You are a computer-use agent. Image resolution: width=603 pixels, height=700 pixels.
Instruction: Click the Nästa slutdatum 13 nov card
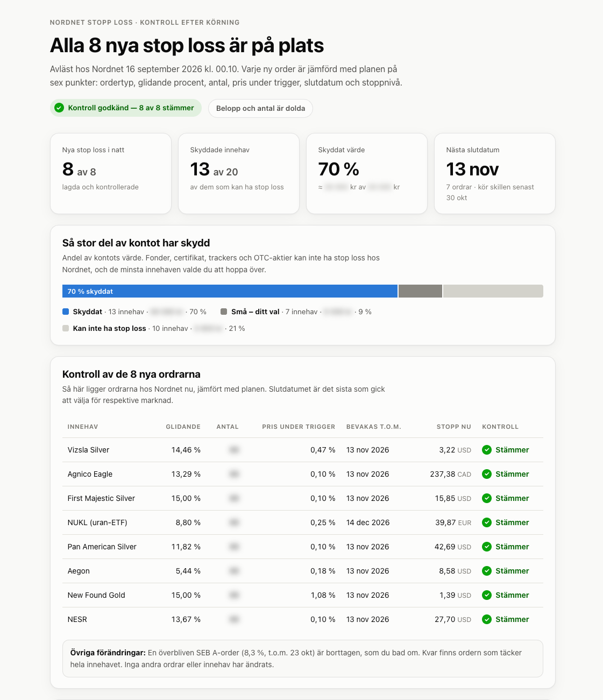[495, 173]
